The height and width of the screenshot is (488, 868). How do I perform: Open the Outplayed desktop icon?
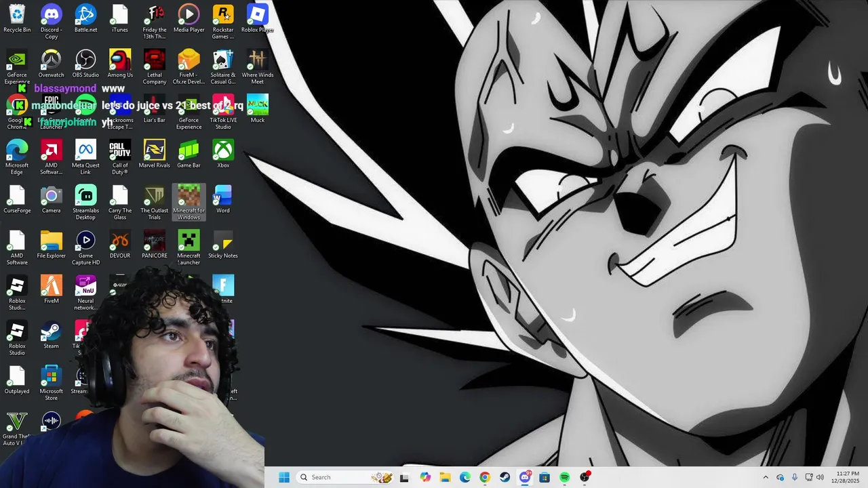[x=17, y=380]
